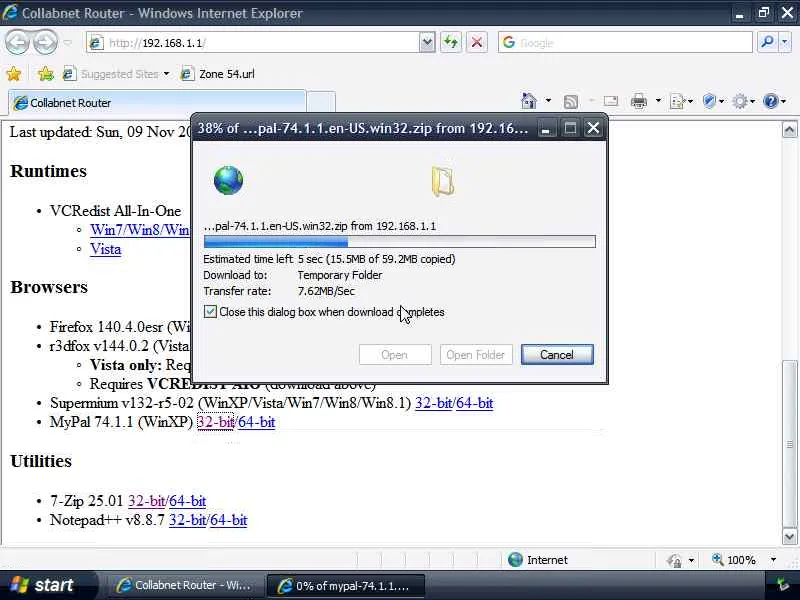Open the Vista VCRedist link
Viewport: 800px width, 600px height.
pos(106,249)
